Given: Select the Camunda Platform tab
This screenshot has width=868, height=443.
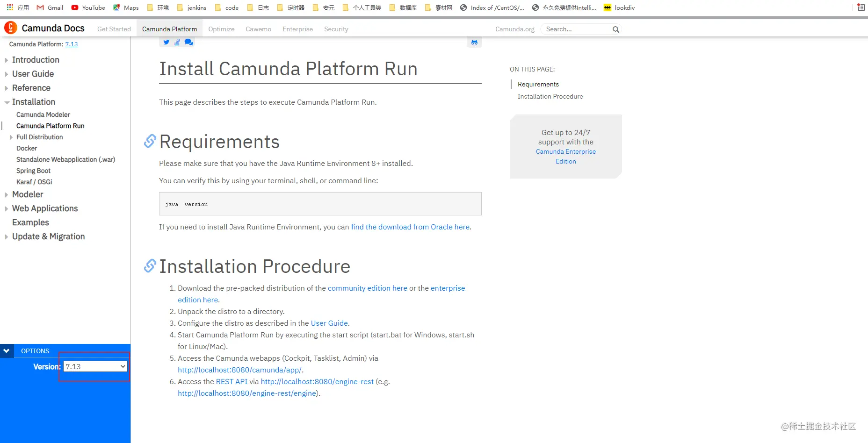Looking at the screenshot, I should click(x=169, y=29).
